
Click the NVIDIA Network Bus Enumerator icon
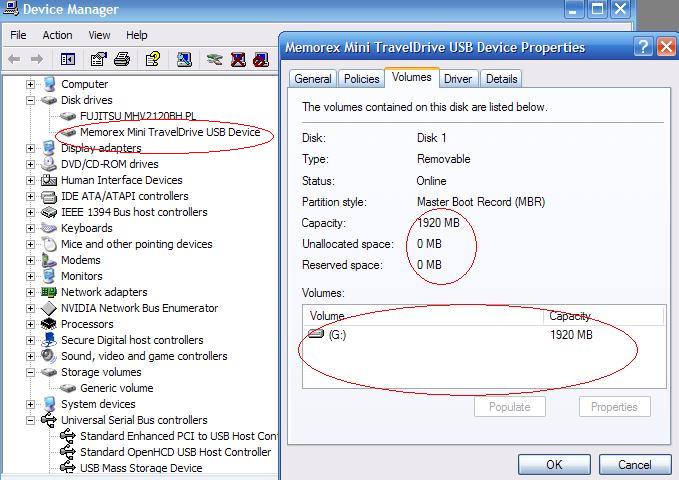48,308
